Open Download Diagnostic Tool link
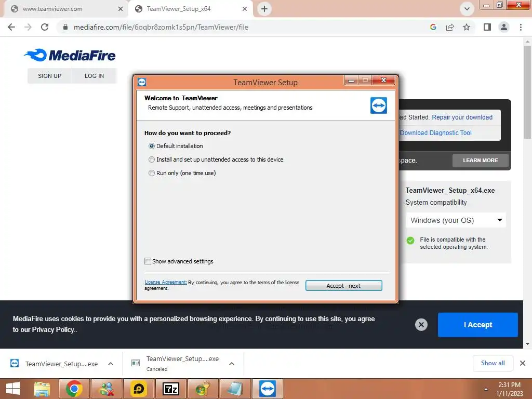The height and width of the screenshot is (399, 532). pyautogui.click(x=436, y=133)
